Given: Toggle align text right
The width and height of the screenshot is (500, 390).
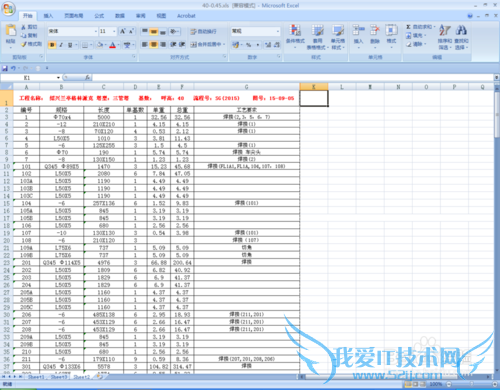Looking at the screenshot, I should 163,44.
